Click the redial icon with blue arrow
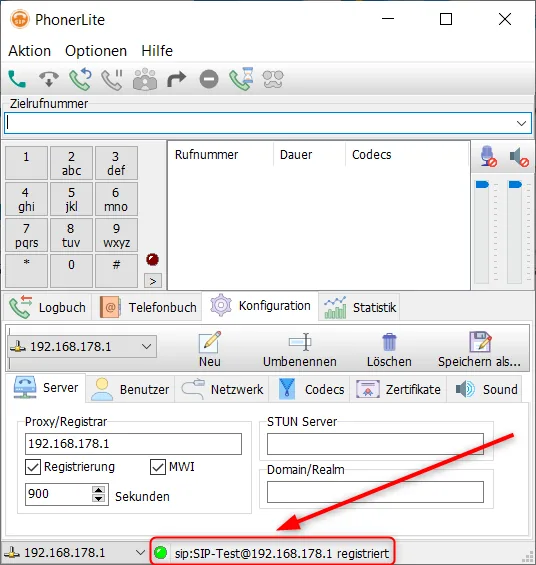This screenshot has width=536, height=565. pos(80,79)
